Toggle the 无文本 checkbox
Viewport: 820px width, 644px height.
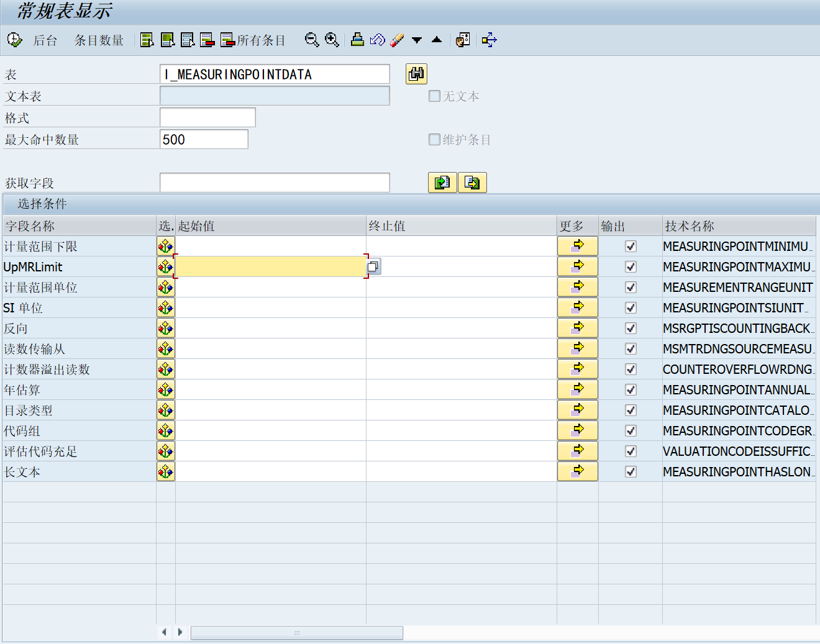434,96
